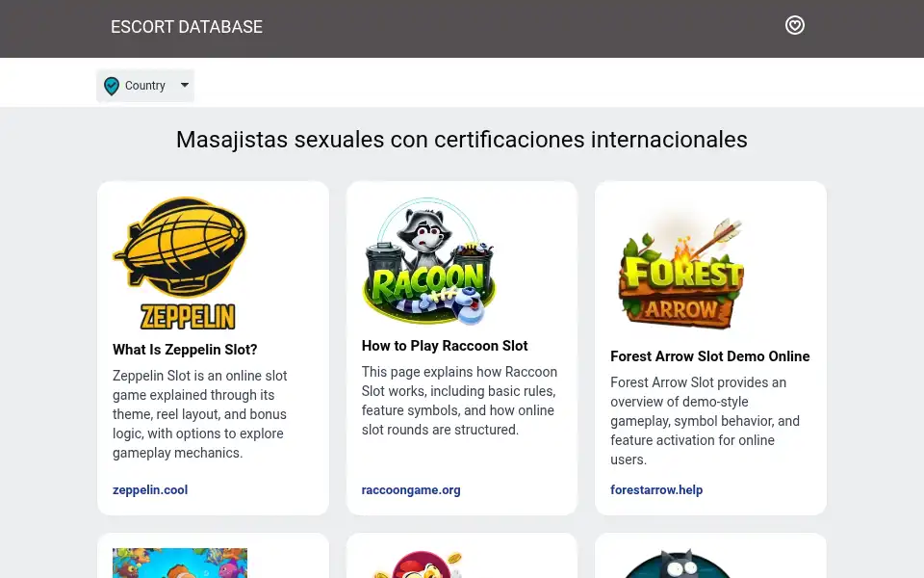Click the black cat thumbnail at bottom right
The height and width of the screenshot is (578, 924).
(678, 564)
